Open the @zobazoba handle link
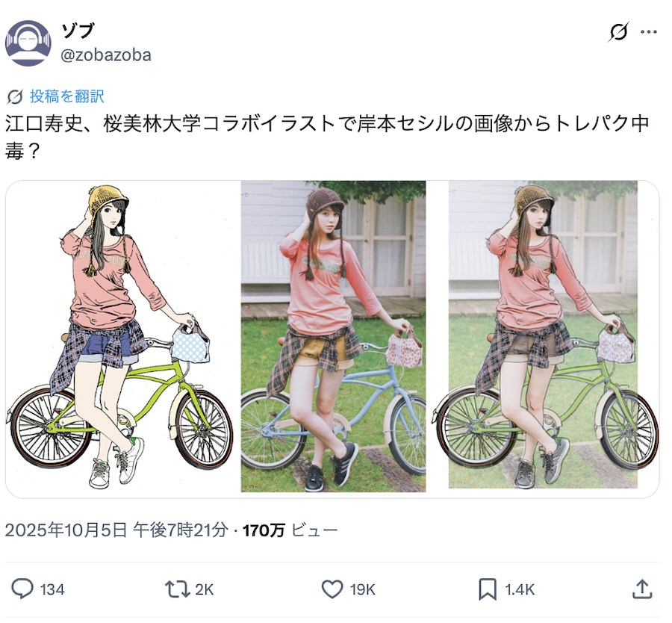 pyautogui.click(x=106, y=55)
